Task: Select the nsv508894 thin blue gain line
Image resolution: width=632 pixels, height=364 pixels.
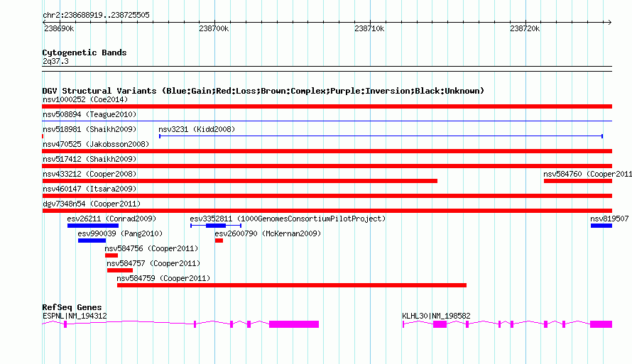Action: [x=327, y=121]
